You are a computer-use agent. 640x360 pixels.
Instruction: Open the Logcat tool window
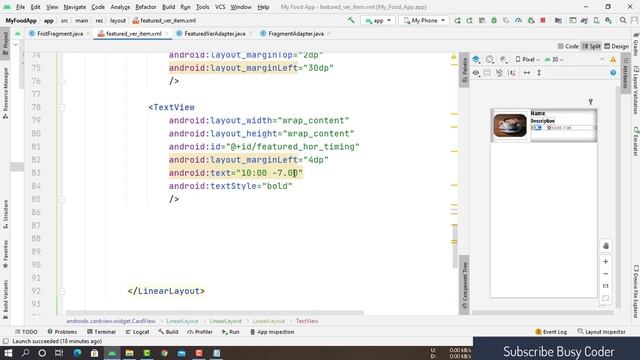pos(138,332)
